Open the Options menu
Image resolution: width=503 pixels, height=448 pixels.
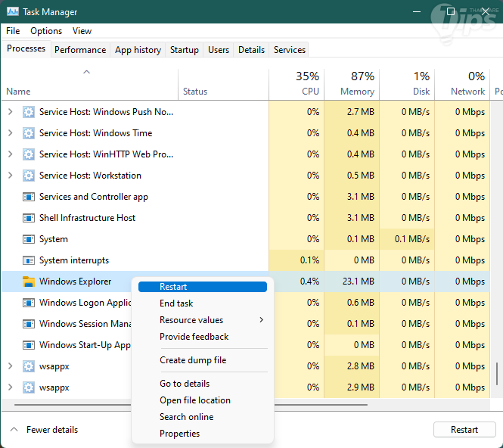(46, 31)
